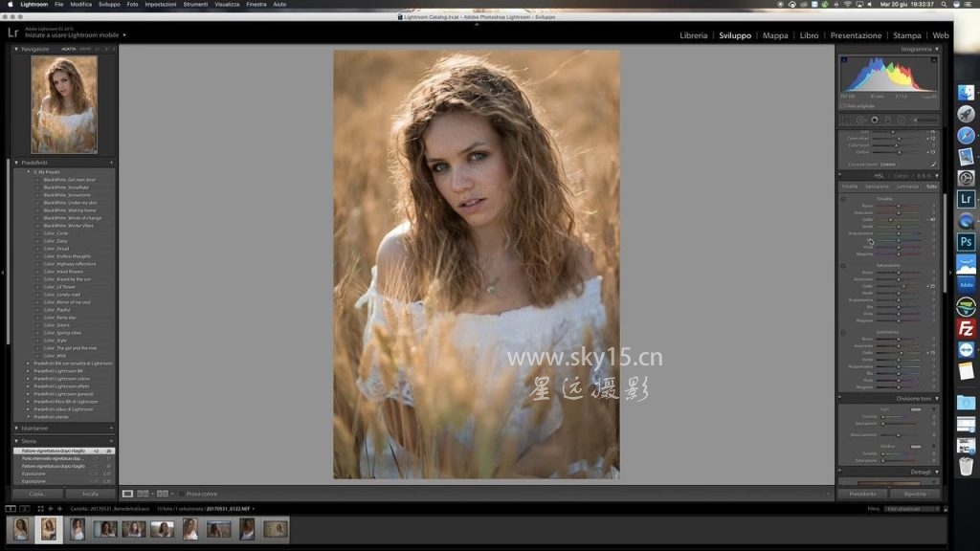Open Lightroom icon in the Dock
This screenshot has height=551, width=980.
point(966,199)
